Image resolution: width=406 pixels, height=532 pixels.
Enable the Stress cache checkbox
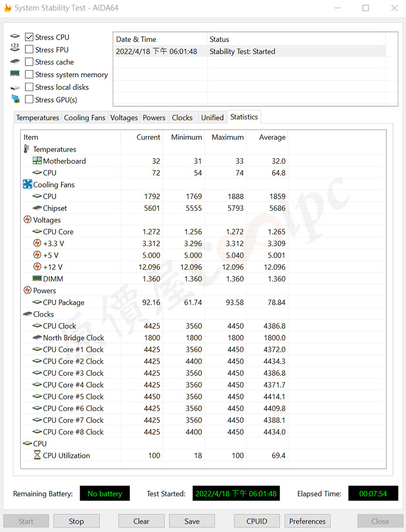29,62
